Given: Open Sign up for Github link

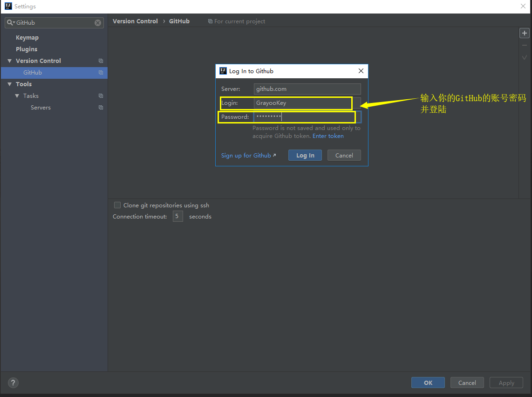Looking at the screenshot, I should [x=248, y=156].
